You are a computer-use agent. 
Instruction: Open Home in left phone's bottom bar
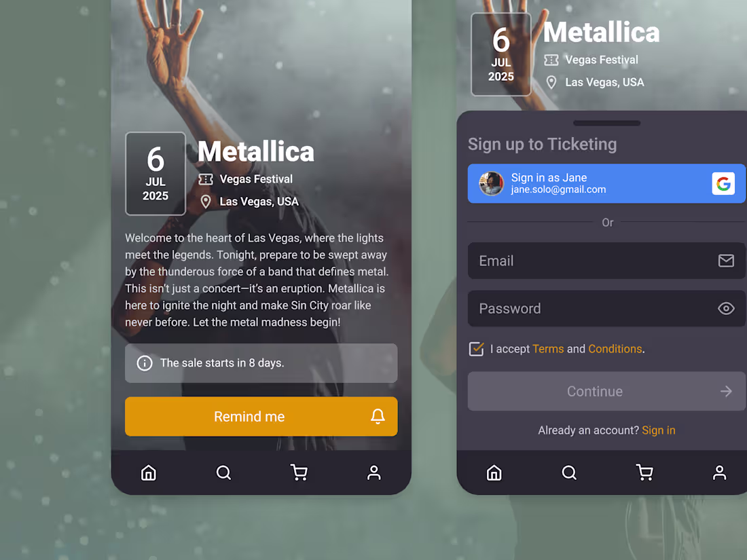point(149,472)
